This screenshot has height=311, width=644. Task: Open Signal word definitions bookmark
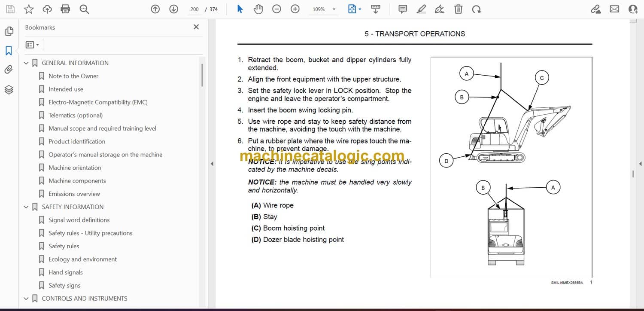[x=79, y=220]
